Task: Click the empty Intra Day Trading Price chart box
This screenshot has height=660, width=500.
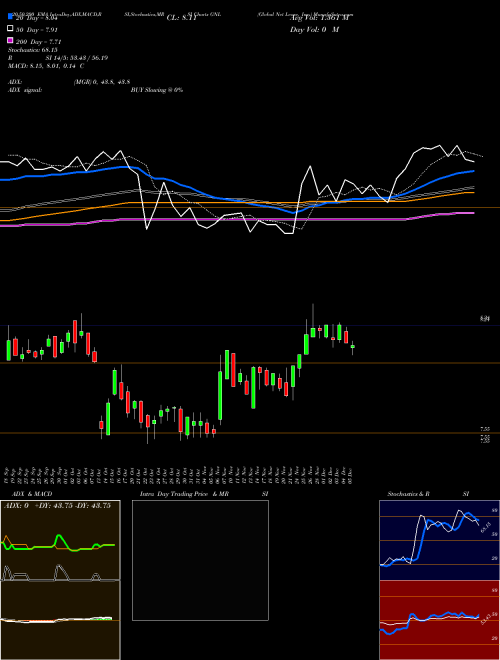Action: tap(200, 560)
